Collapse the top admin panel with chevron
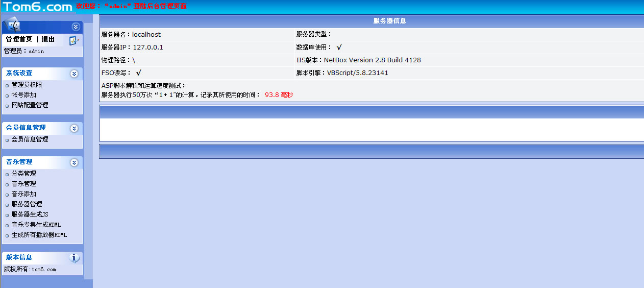The width and height of the screenshot is (644, 288). pos(76,27)
